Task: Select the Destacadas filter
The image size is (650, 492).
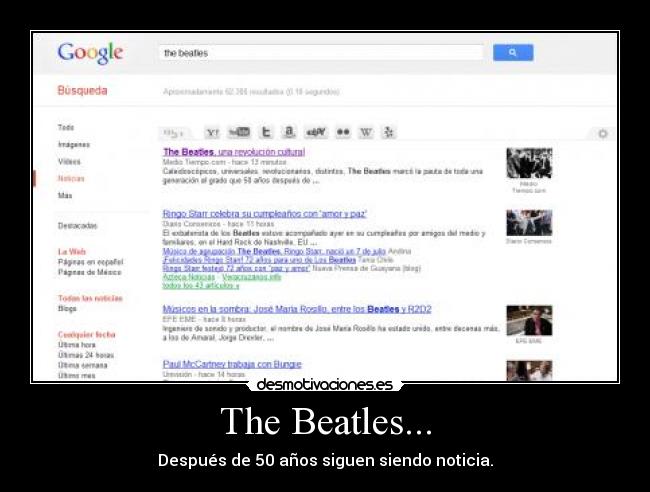Action: [x=78, y=225]
